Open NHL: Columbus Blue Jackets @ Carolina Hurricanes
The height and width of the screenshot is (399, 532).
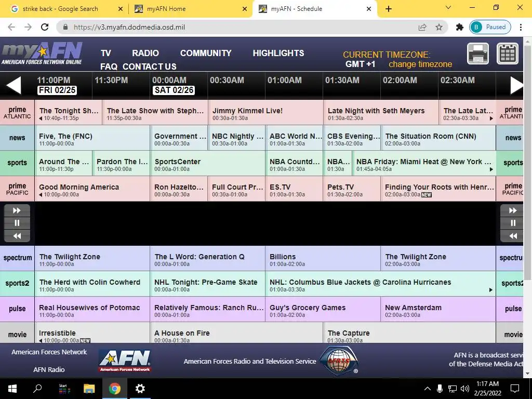[x=381, y=284]
